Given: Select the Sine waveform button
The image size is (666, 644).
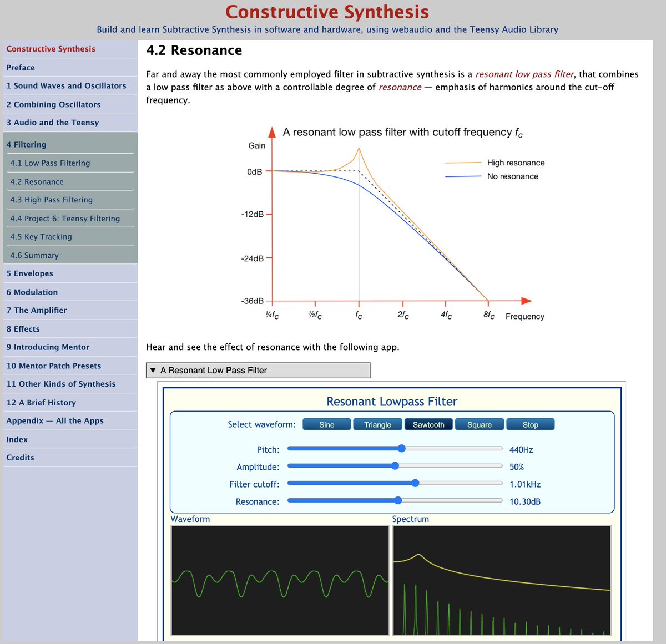Looking at the screenshot, I should [327, 424].
